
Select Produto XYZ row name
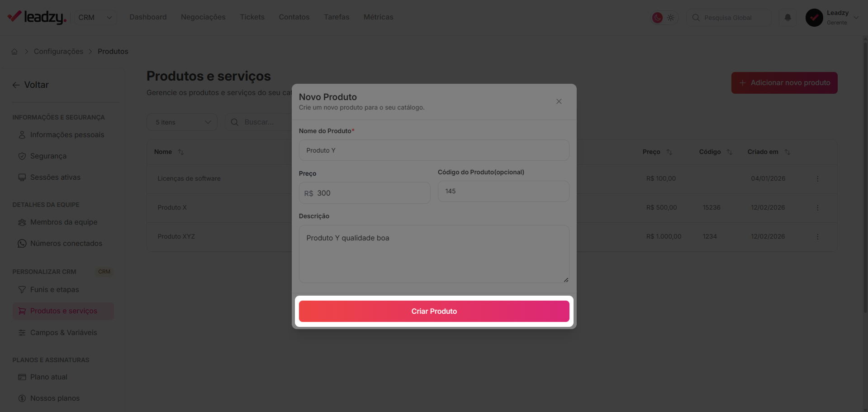pos(176,237)
